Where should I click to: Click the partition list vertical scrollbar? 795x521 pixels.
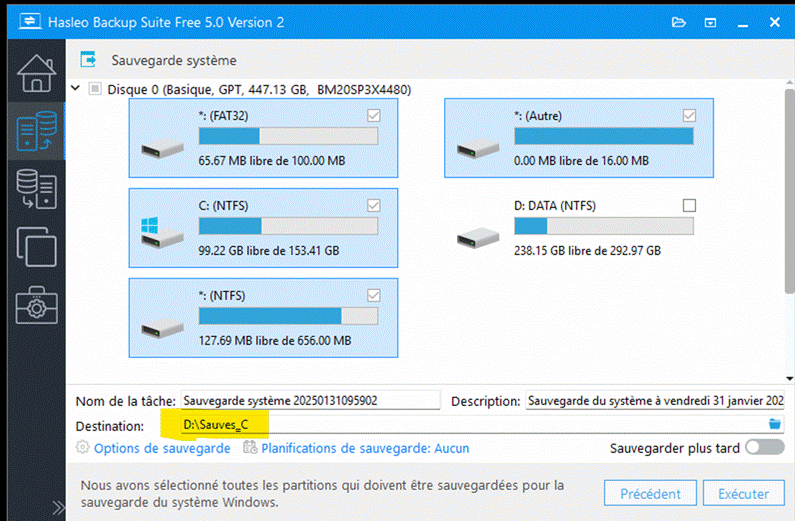coord(789,191)
